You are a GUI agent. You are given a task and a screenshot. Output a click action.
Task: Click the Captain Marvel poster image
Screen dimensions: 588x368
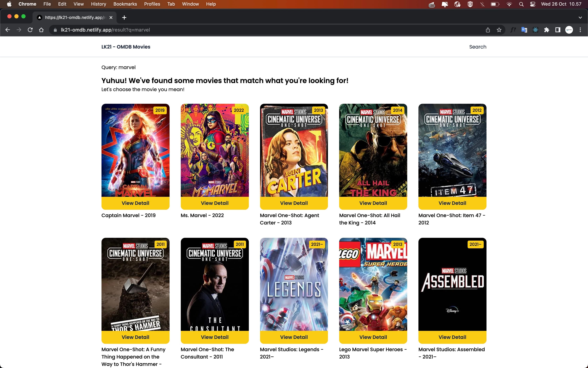(135, 150)
